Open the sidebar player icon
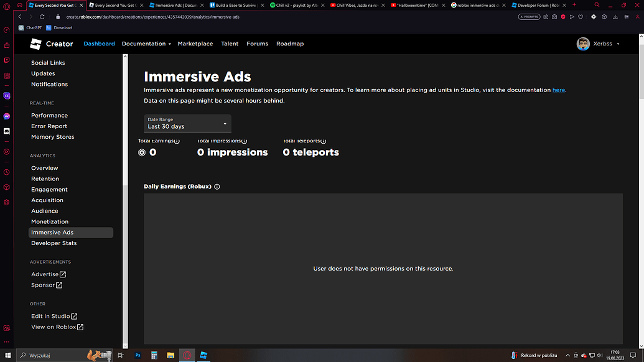The height and width of the screenshot is (362, 644). (x=7, y=152)
